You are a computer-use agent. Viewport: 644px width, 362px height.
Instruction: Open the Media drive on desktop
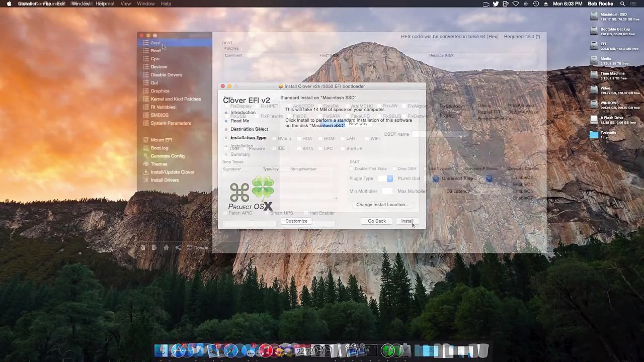[x=594, y=61]
